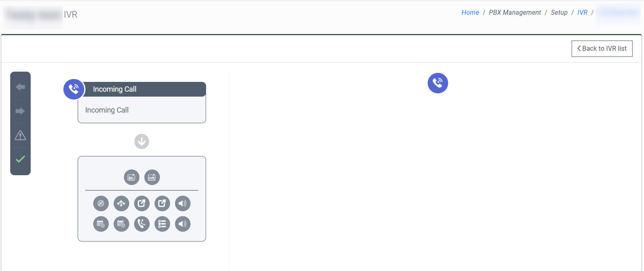Select the speaker icon in the upper row
The image size is (644, 271).
pyautogui.click(x=183, y=203)
